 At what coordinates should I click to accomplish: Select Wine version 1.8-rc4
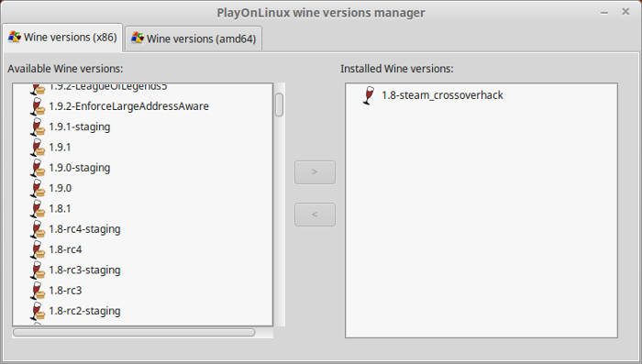click(x=65, y=249)
